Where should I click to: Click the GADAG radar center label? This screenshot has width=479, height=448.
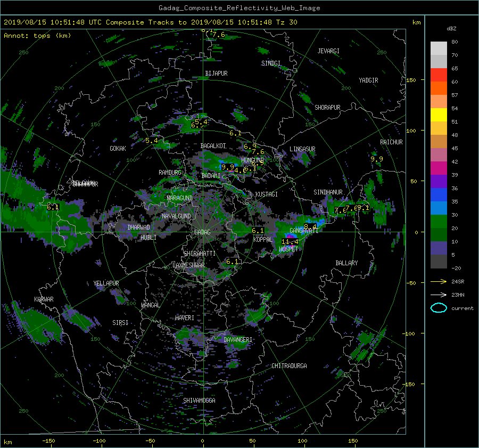pos(202,232)
